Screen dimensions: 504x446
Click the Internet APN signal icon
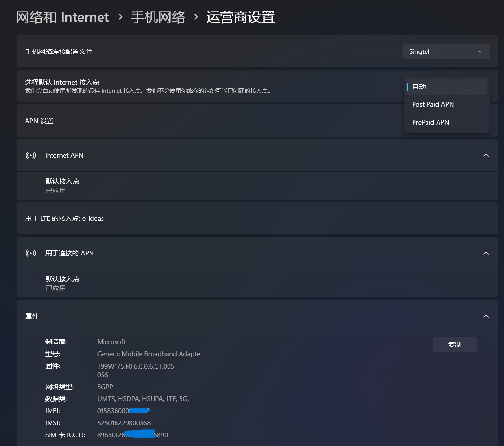click(31, 155)
